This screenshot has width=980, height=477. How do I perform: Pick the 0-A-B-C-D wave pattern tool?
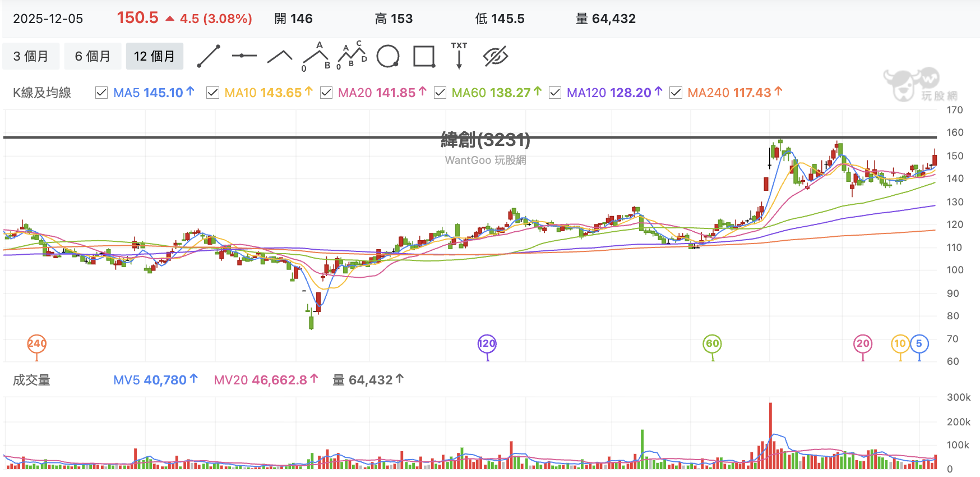coord(352,56)
